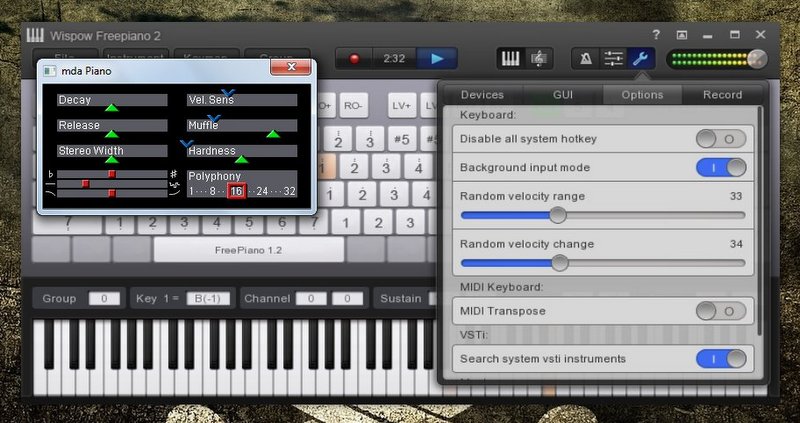Open the metronome settings icon
800x423 pixels.
coord(586,59)
